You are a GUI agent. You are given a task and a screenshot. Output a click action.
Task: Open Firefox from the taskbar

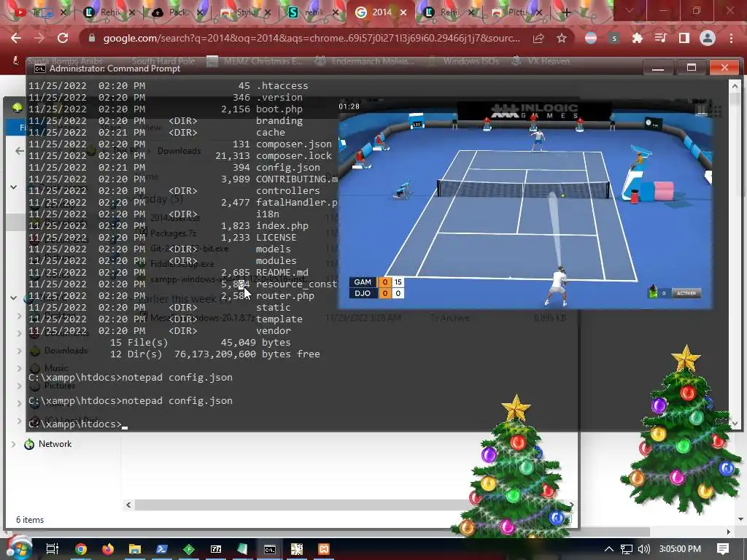pos(108,549)
